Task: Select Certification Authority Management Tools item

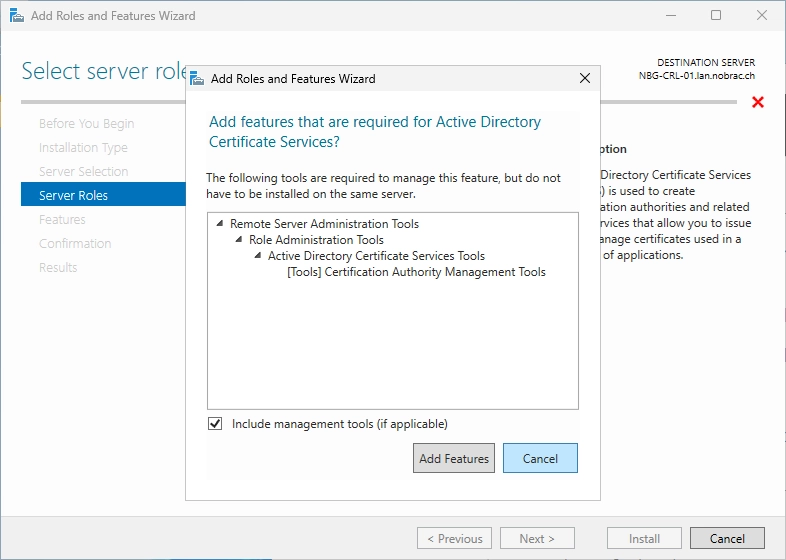Action: pyautogui.click(x=416, y=272)
